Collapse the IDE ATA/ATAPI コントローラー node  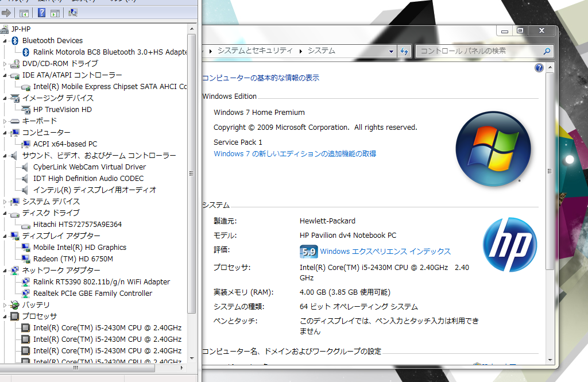coord(5,75)
